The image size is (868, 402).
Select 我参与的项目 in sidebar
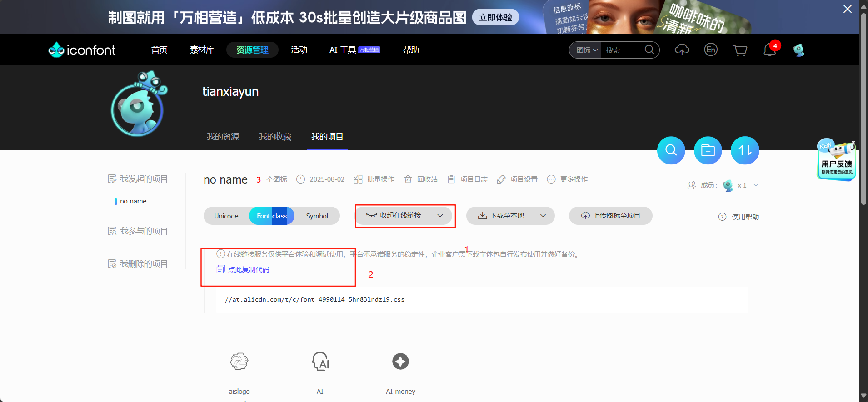tap(138, 231)
